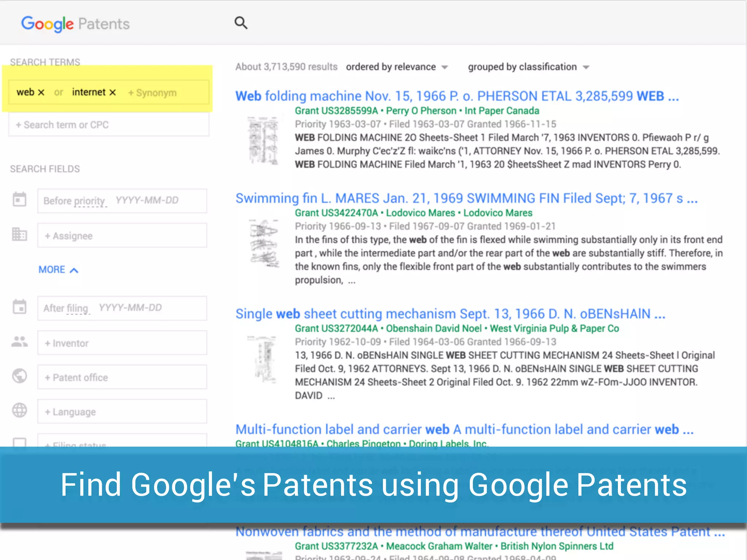The height and width of the screenshot is (560, 747).
Task: Open 'Nonwoven fabrics' patent result title
Action: coord(480,532)
